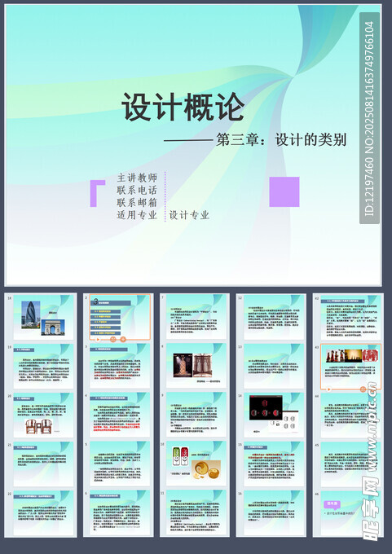The height and width of the screenshot is (554, 392).
Task: Click the 设计专业 value text
Action: pyautogui.click(x=189, y=215)
